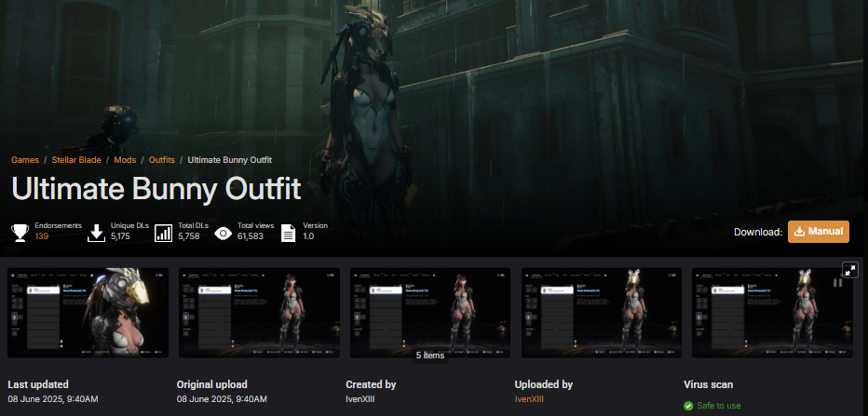Click the 'Ultimate Bunny Outfit' page title
Screen dimensions: 868x416
(x=156, y=189)
